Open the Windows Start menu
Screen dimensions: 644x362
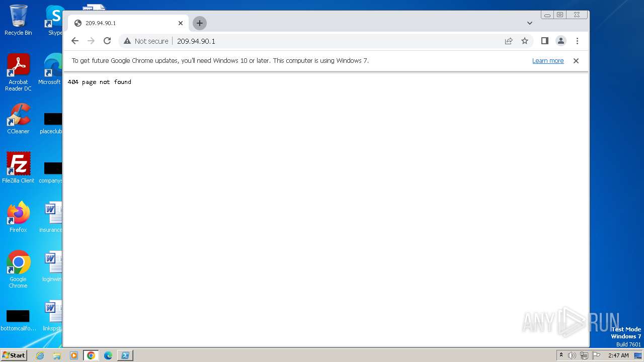(14, 355)
